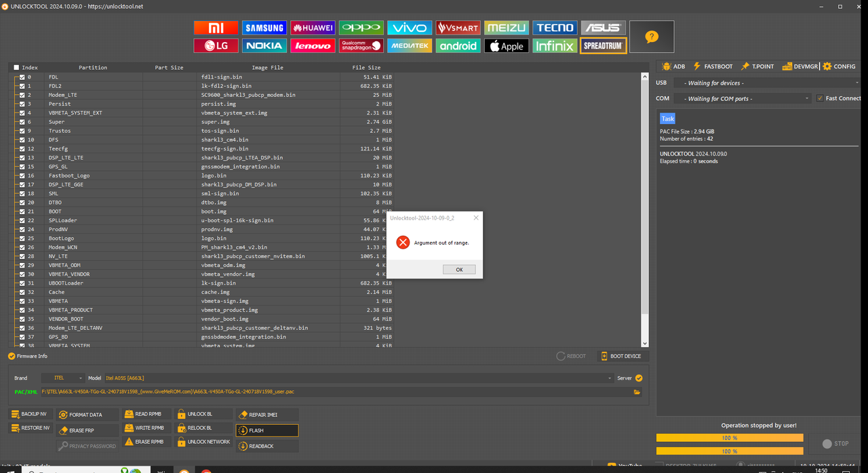Viewport: 868px width, 473px height.
Task: Close the error dialog with X
Action: [475, 218]
